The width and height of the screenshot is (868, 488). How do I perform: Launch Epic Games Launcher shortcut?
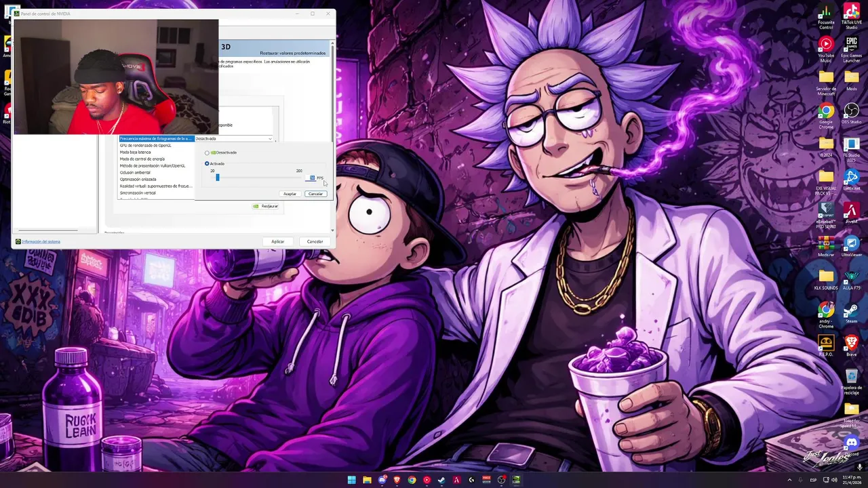point(851,49)
